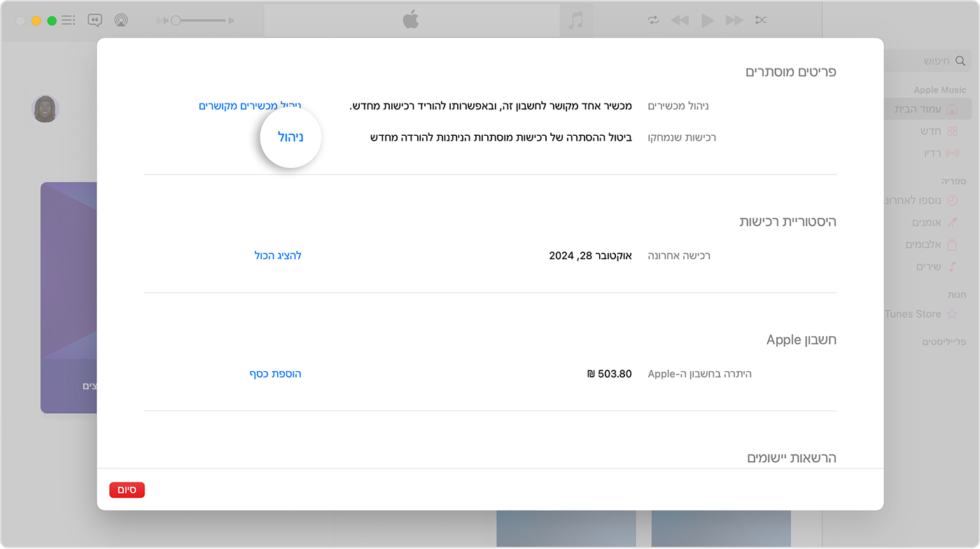Click the חיפוש search field

point(927,61)
